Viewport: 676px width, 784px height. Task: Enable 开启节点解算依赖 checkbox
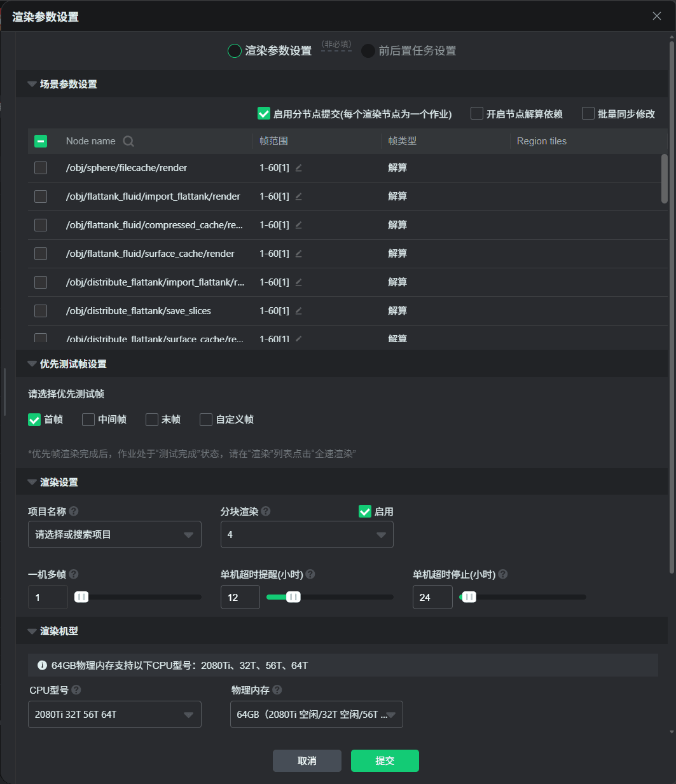click(x=477, y=114)
